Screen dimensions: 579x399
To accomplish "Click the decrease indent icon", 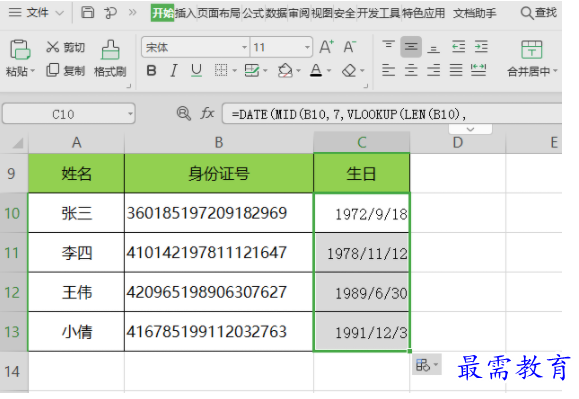I will [x=459, y=47].
